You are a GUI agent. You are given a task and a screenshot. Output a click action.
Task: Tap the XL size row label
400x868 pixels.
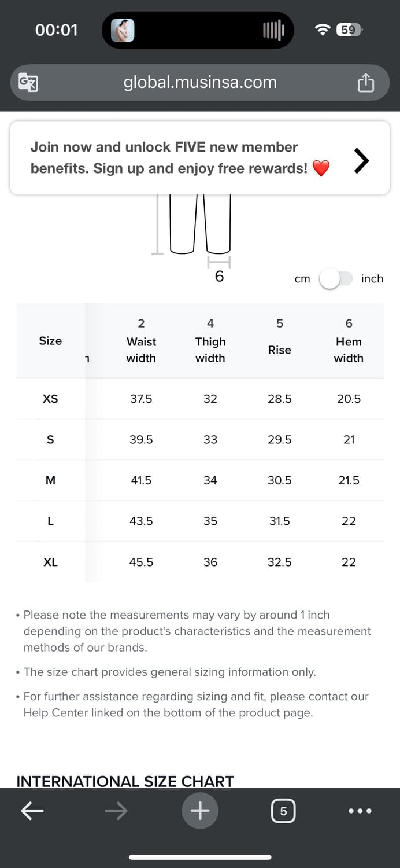click(x=50, y=562)
